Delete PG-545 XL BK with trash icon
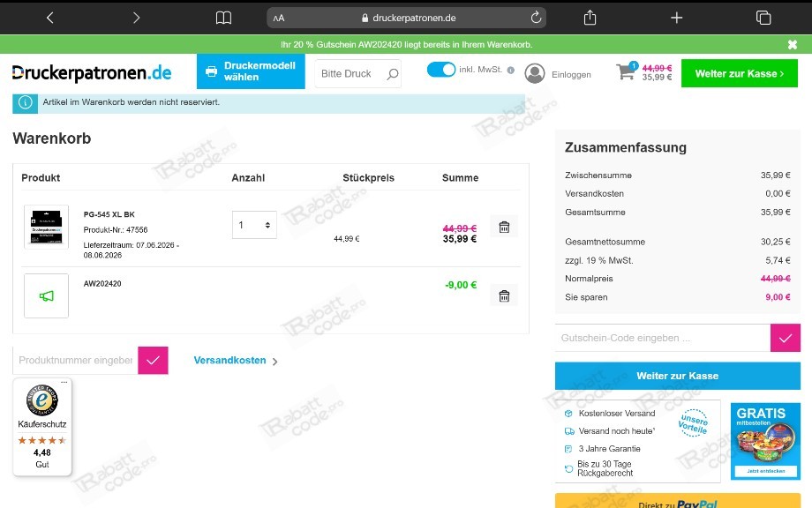 pos(504,227)
